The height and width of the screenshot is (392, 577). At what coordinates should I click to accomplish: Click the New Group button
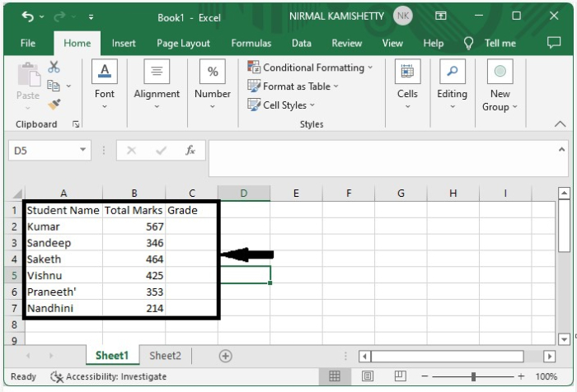point(500,86)
